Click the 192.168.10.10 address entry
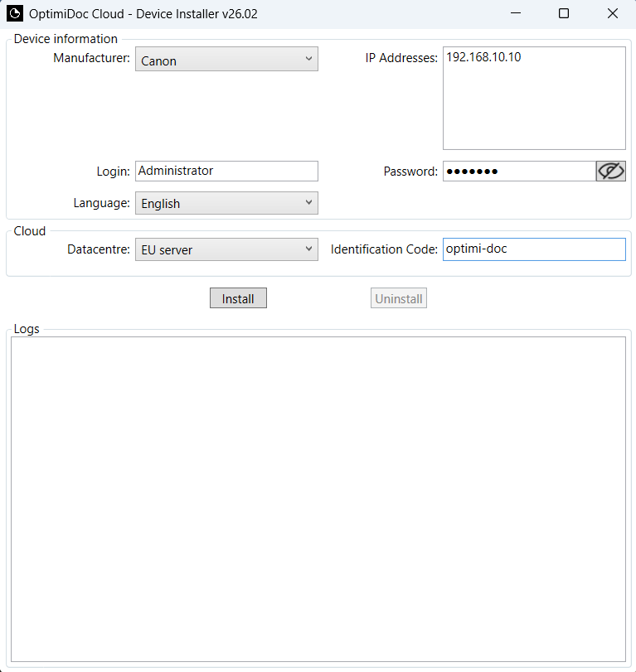Image resolution: width=636 pixels, height=672 pixels. 483,57
